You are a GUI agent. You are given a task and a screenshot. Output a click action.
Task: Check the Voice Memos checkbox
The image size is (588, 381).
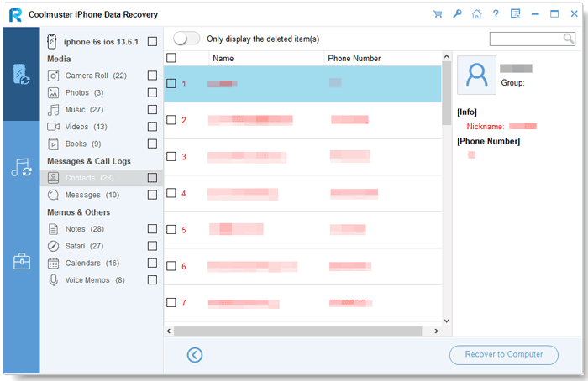point(152,279)
